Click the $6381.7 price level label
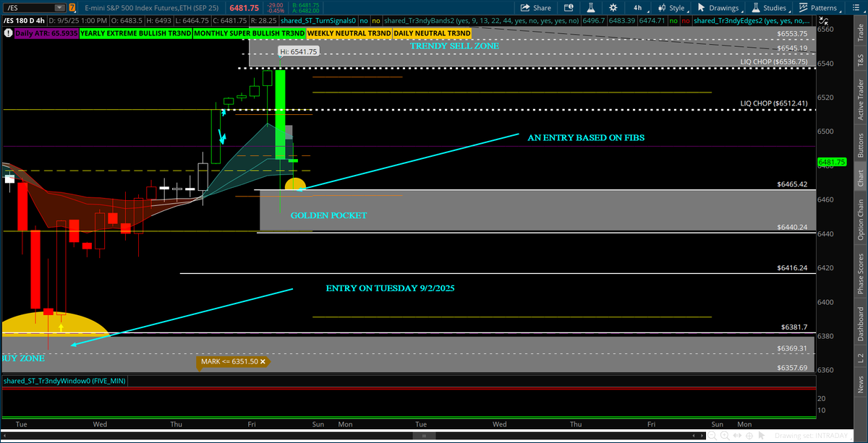 [x=794, y=327]
